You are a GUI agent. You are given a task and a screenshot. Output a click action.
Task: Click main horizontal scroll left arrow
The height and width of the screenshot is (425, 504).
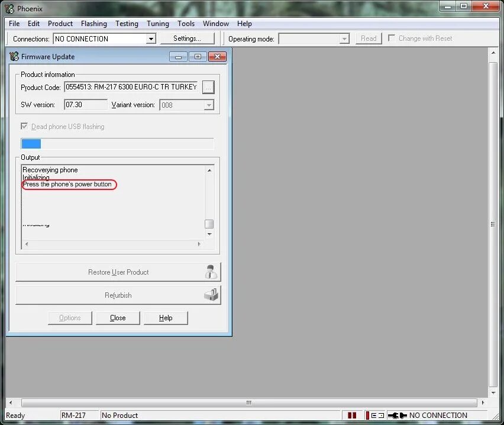pos(11,403)
